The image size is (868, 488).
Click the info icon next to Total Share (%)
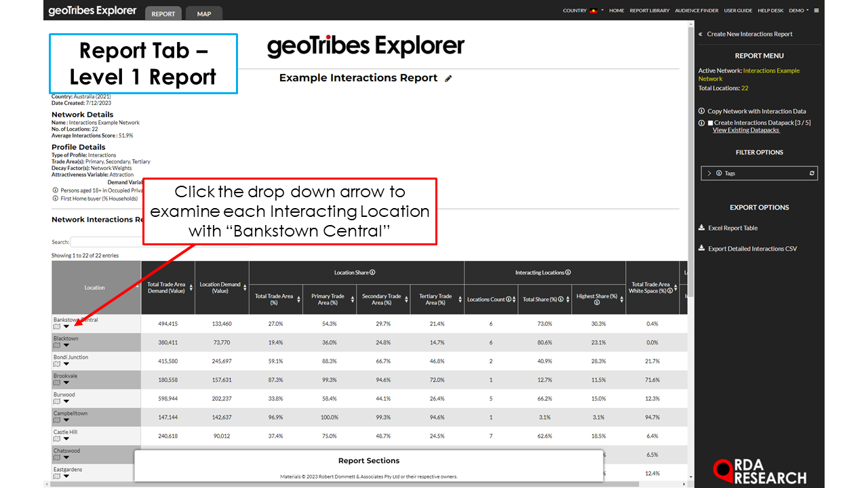click(559, 299)
